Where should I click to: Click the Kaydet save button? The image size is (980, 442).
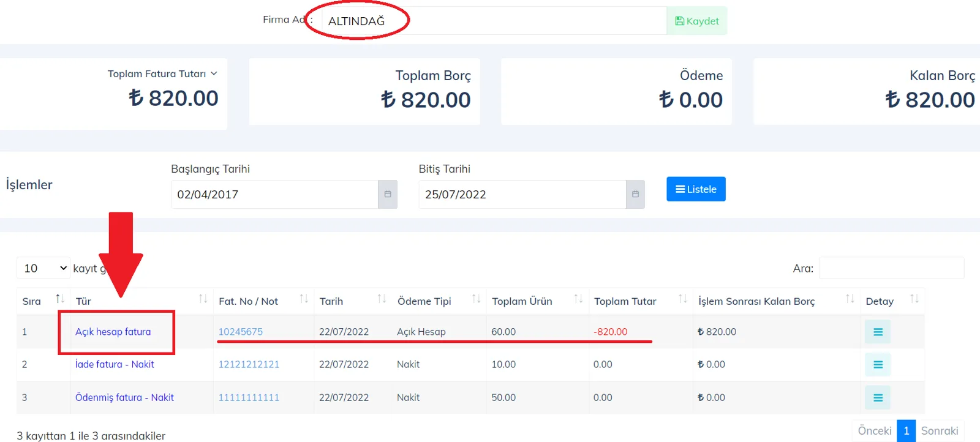click(696, 21)
